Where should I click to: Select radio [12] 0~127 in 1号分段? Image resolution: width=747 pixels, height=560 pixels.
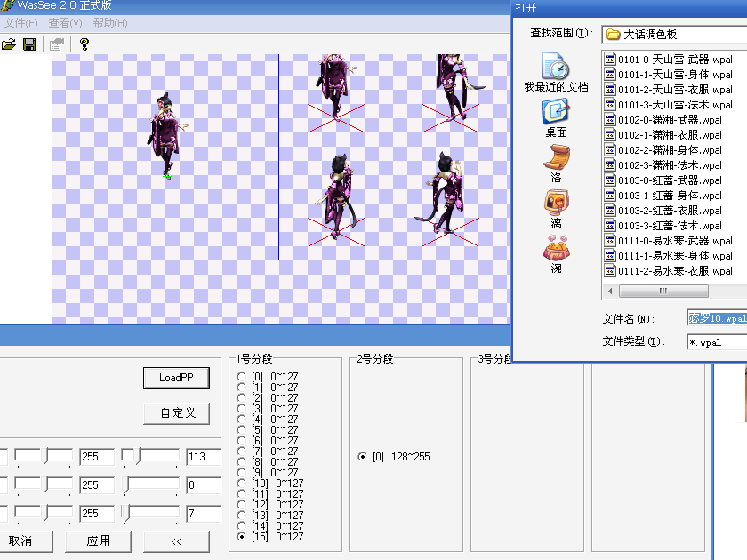click(x=242, y=504)
